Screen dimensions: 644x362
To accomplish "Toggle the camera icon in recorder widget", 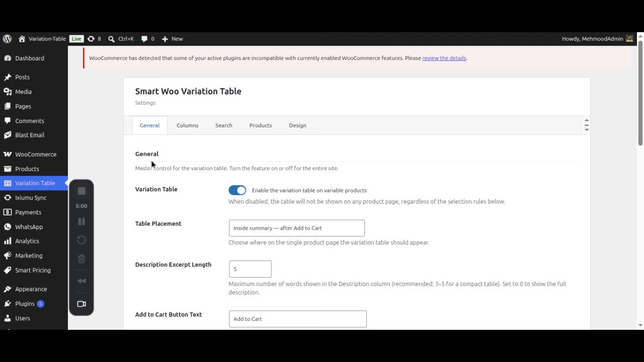I will click(x=82, y=304).
